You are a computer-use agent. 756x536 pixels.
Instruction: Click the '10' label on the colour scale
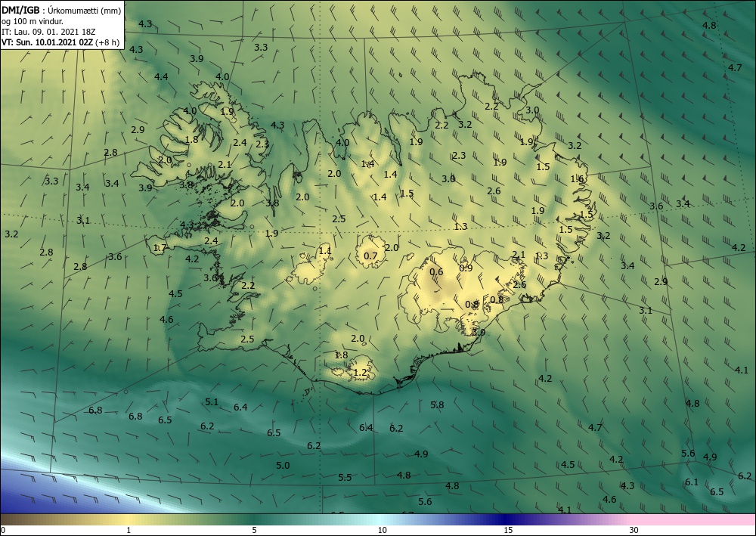click(382, 530)
